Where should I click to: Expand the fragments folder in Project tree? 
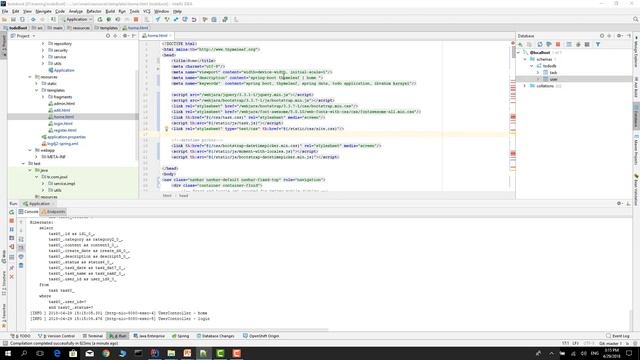[x=43, y=97]
